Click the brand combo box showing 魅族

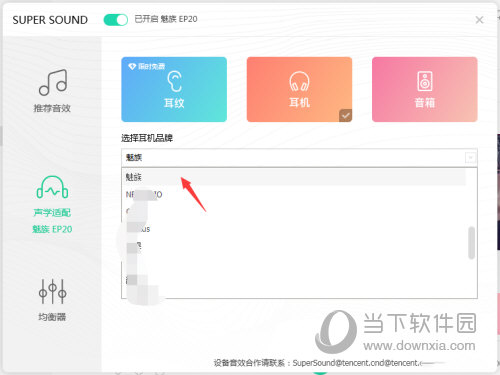[x=299, y=157]
